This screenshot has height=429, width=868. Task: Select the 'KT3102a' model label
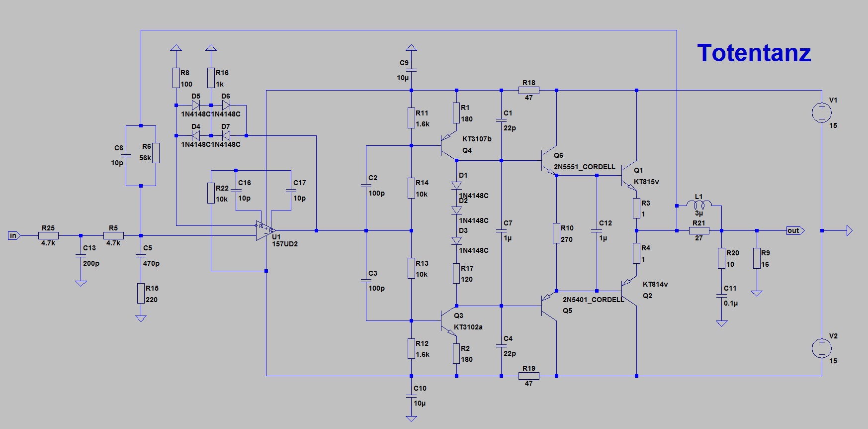[468, 327]
